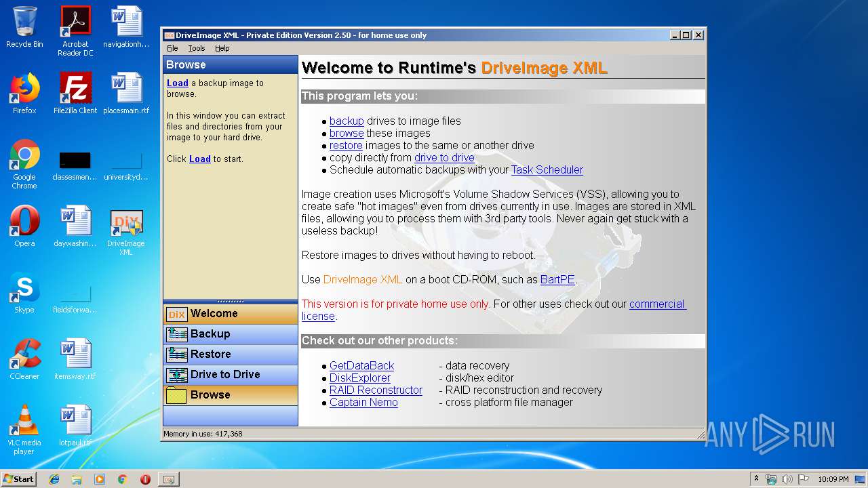This screenshot has height=488, width=868.
Task: Select the daywashin document icon
Action: [75, 226]
